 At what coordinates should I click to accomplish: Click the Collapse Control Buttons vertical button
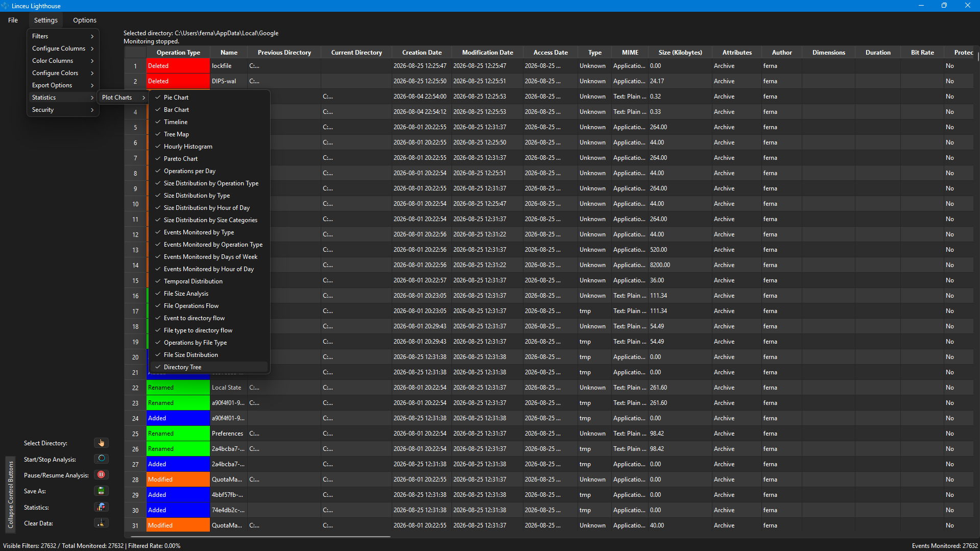tap(11, 494)
